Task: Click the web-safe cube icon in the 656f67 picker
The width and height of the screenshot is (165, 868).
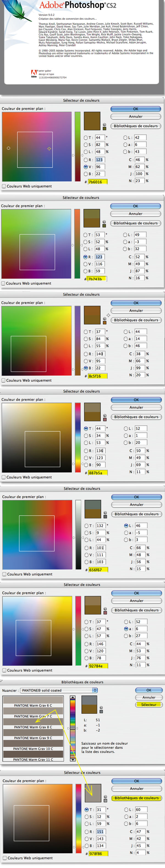Action: point(105,513)
